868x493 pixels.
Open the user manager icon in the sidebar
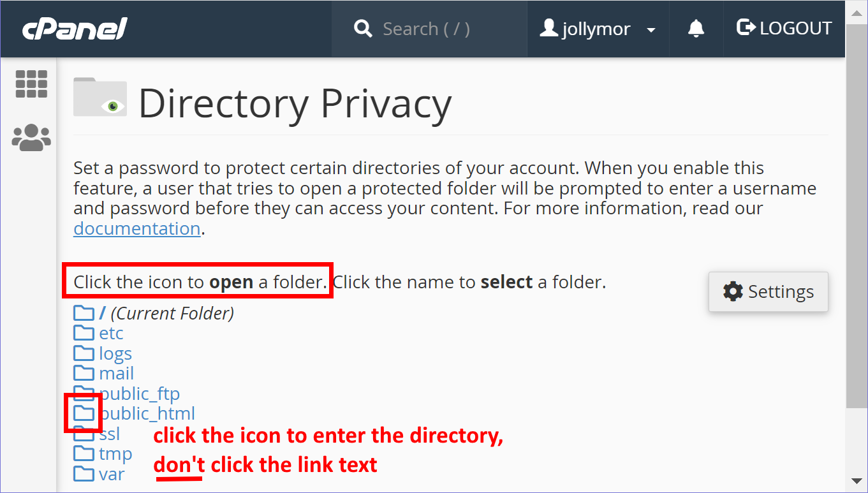(x=31, y=137)
